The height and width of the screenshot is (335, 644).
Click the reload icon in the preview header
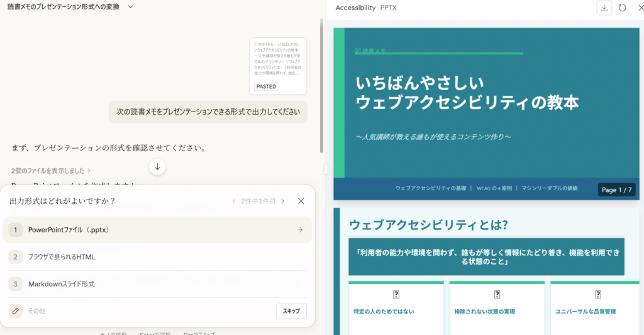coord(622,8)
